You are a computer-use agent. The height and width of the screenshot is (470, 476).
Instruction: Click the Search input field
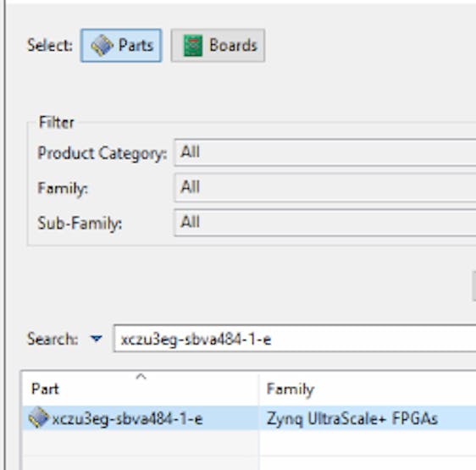point(295,339)
